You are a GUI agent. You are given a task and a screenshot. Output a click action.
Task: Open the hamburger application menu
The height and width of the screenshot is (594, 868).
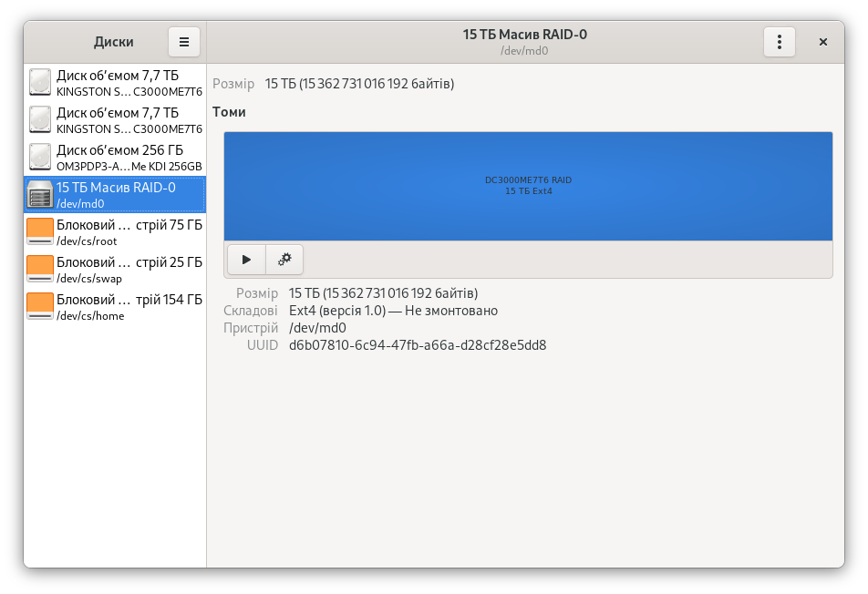184,42
